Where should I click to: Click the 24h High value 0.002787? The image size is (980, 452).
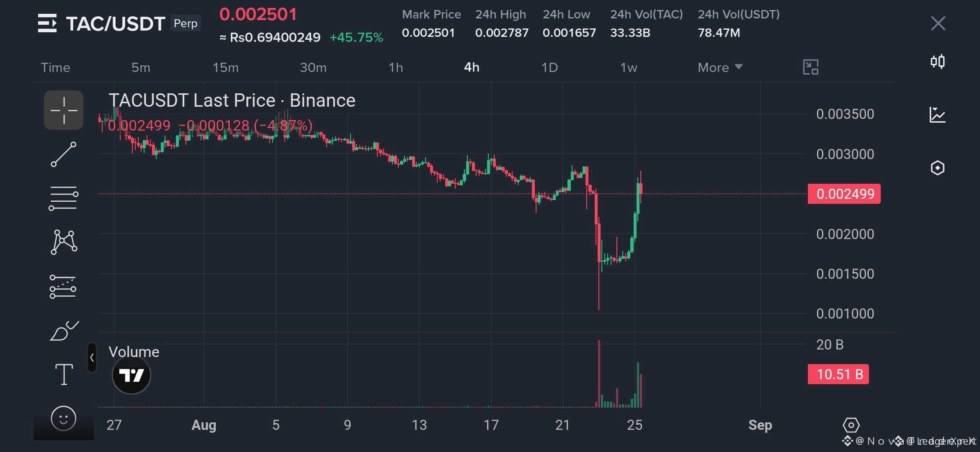point(502,33)
